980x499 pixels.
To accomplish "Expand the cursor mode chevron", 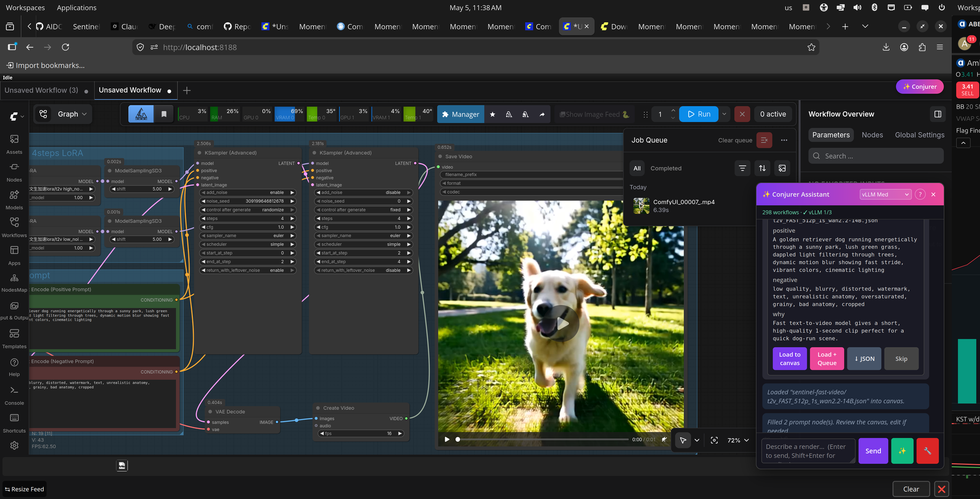I will point(697,440).
